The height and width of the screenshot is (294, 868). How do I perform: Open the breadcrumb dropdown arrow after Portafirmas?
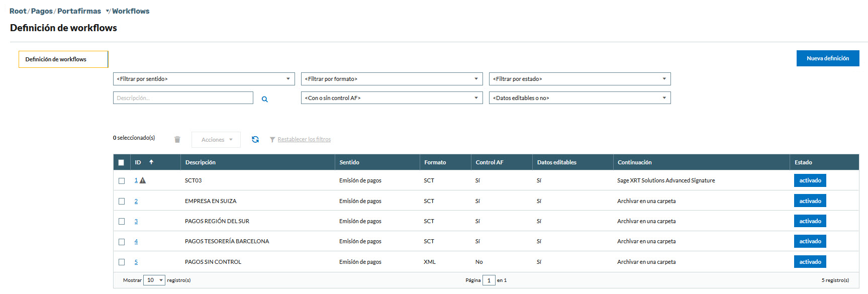pyautogui.click(x=108, y=12)
